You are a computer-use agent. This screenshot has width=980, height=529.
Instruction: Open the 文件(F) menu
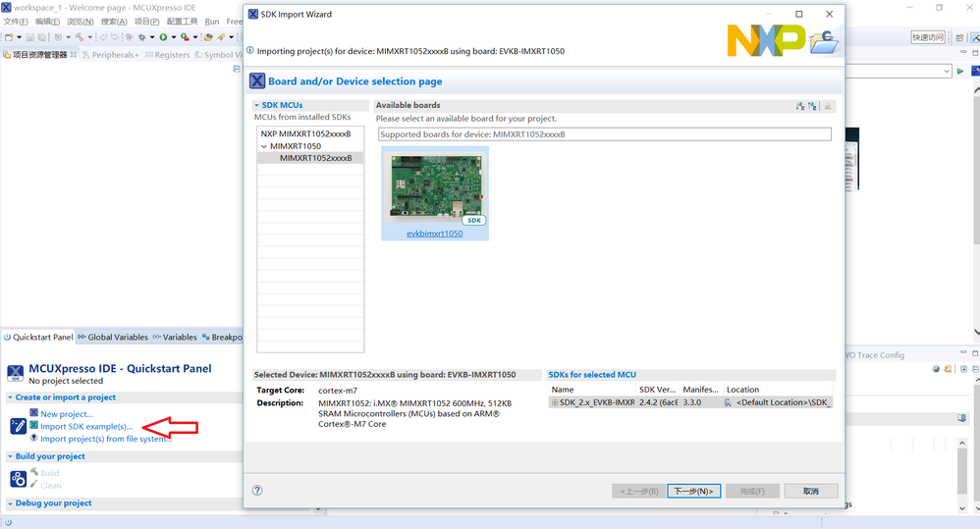click(16, 22)
